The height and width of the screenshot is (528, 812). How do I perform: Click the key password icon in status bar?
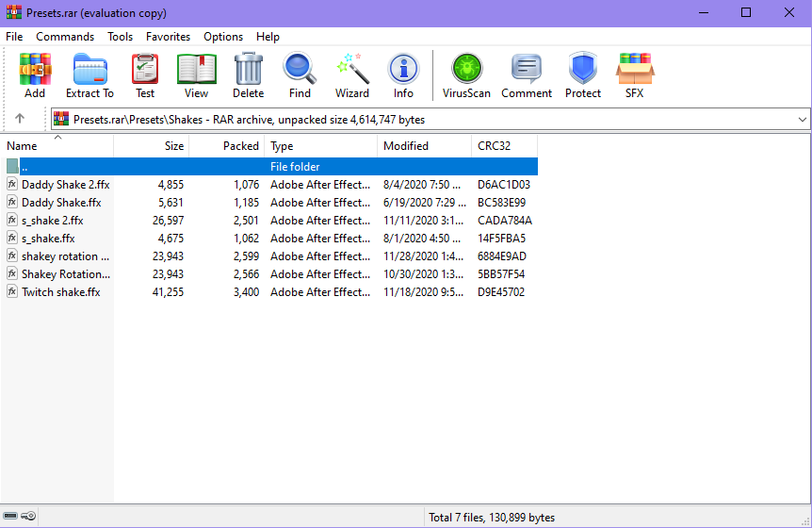29,516
